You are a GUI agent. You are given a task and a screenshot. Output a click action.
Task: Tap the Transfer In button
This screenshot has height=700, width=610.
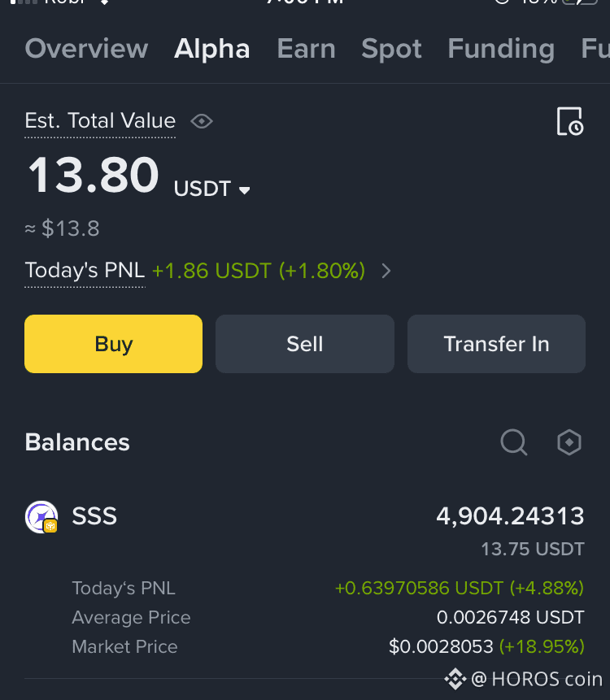(x=496, y=344)
